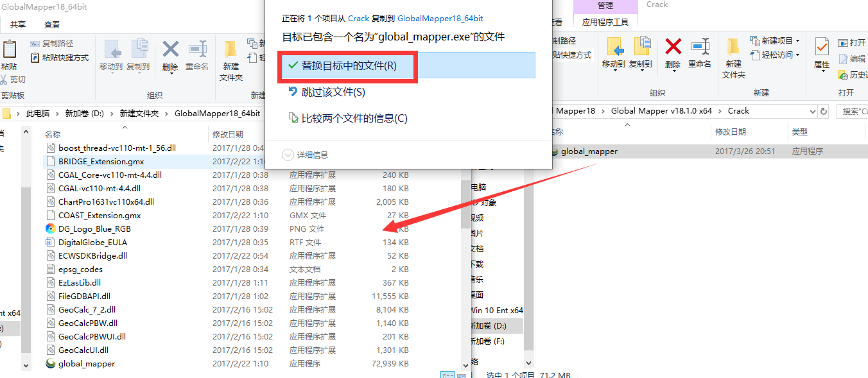Click the search box in Crack window
Image resolution: width=868 pixels, height=378 pixels.
tap(852, 111)
